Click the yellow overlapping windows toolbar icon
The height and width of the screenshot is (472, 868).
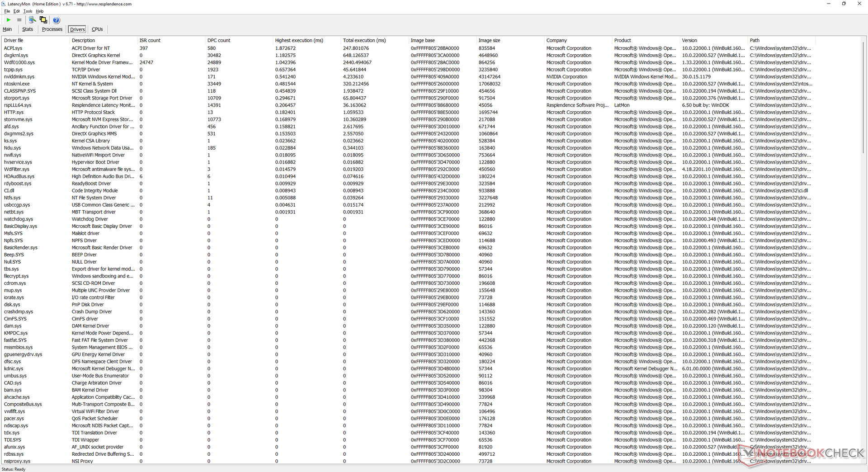click(43, 20)
